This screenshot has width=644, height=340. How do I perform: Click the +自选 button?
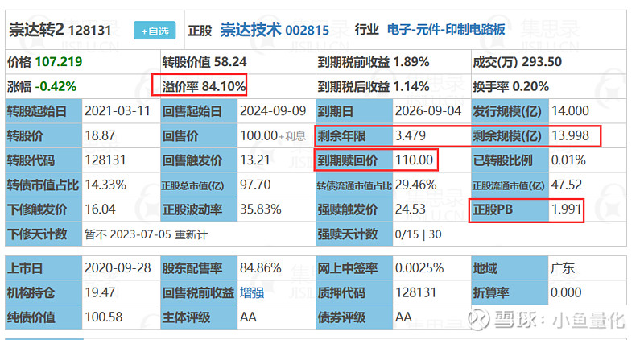[x=155, y=31]
